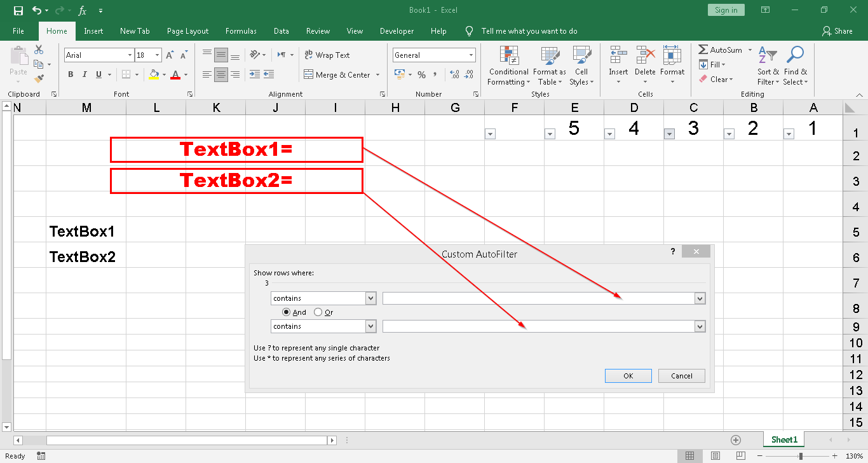868x463 pixels.
Task: Open the File menu
Action: 18,31
